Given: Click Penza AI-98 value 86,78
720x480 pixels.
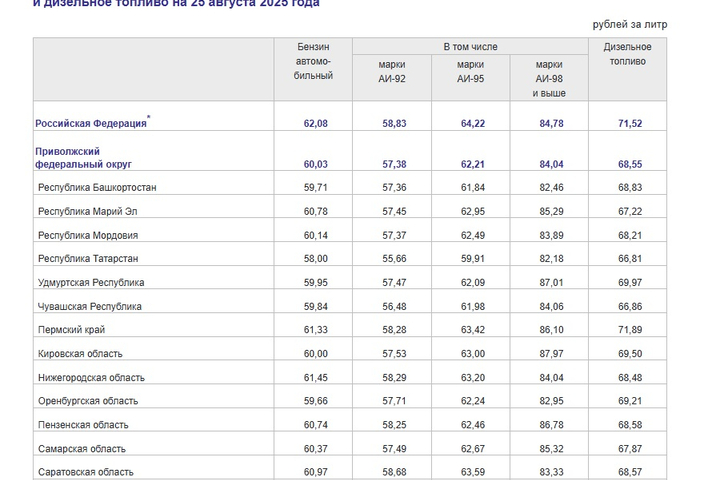Looking at the screenshot, I should tap(551, 425).
